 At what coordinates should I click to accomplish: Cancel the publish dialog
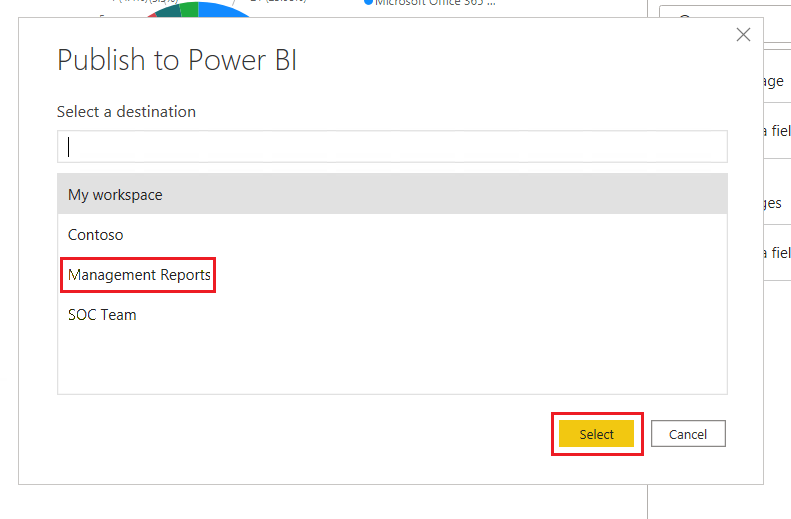pos(687,434)
